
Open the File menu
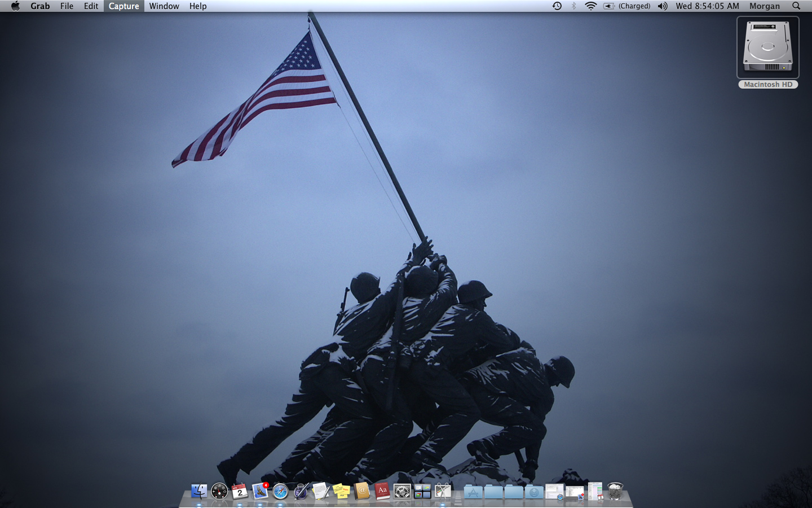(x=67, y=6)
